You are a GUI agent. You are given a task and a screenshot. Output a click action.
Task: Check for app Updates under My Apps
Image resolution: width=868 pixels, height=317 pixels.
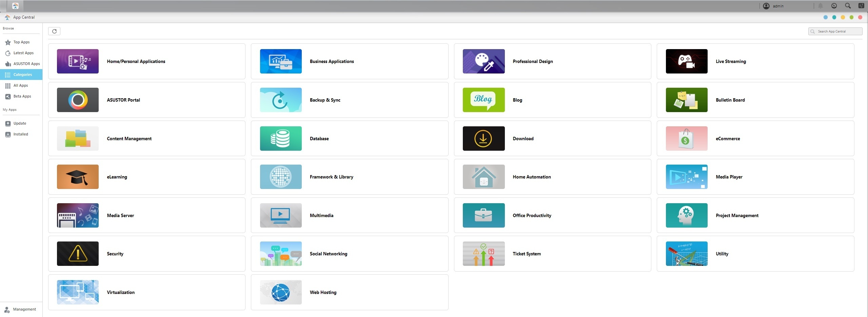(19, 123)
